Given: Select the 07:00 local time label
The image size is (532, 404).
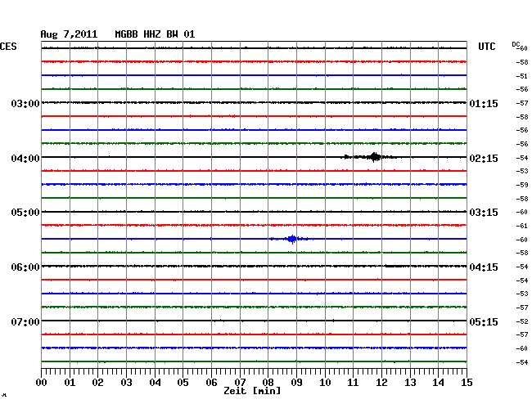Looking at the screenshot, I should coord(25,321).
